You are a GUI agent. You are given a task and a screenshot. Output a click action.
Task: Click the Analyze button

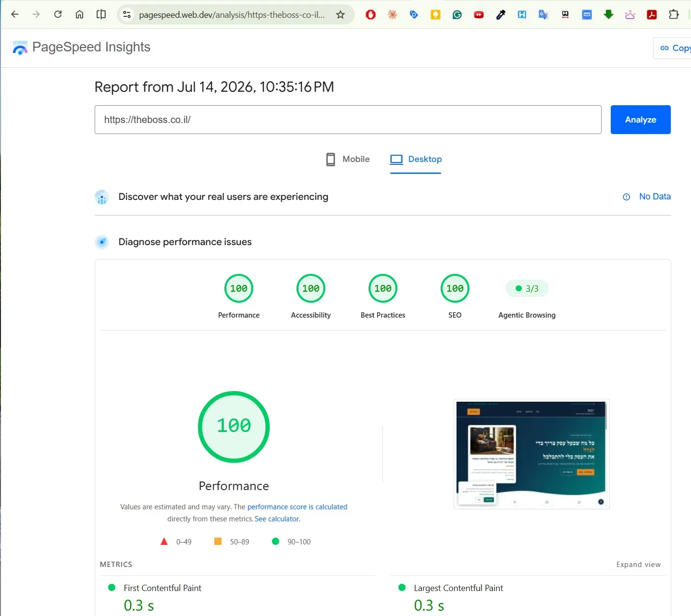point(641,120)
